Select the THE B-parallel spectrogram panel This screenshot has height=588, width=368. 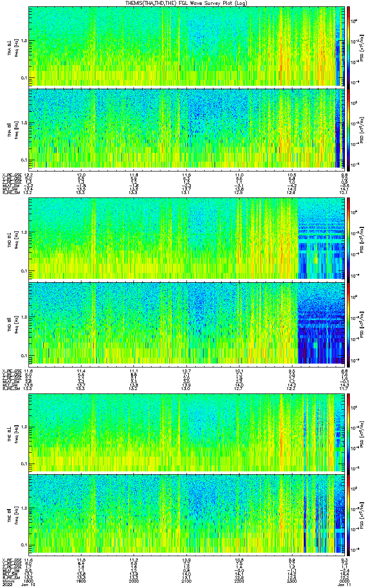(186, 514)
